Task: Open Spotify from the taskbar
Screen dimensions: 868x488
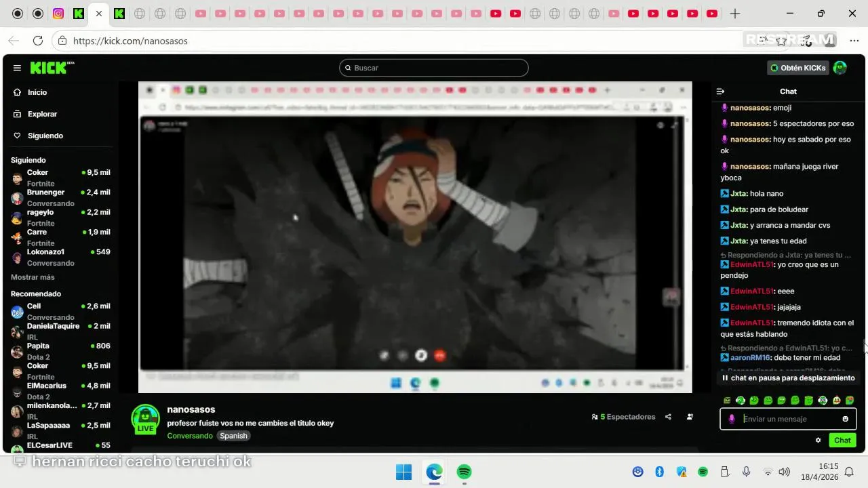Action: point(465,472)
